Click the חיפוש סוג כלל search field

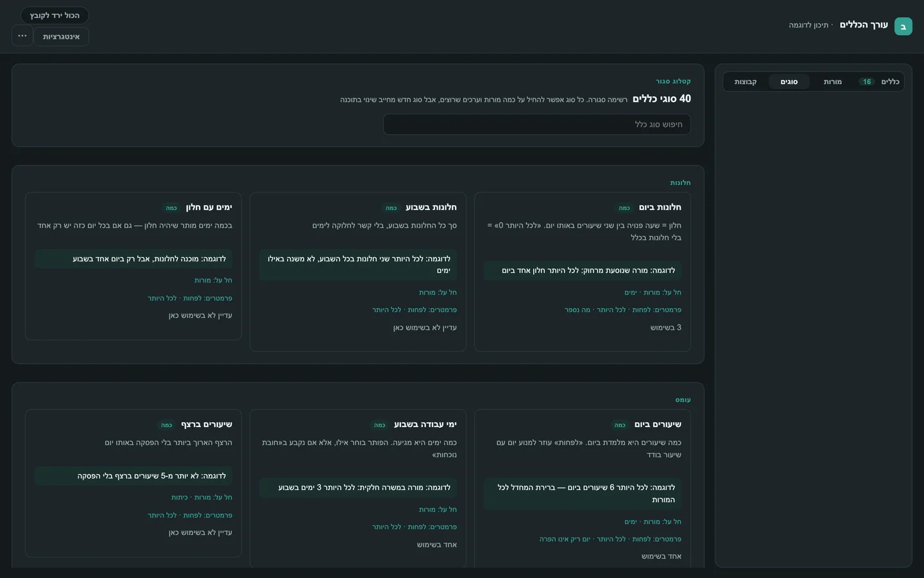pos(537,125)
